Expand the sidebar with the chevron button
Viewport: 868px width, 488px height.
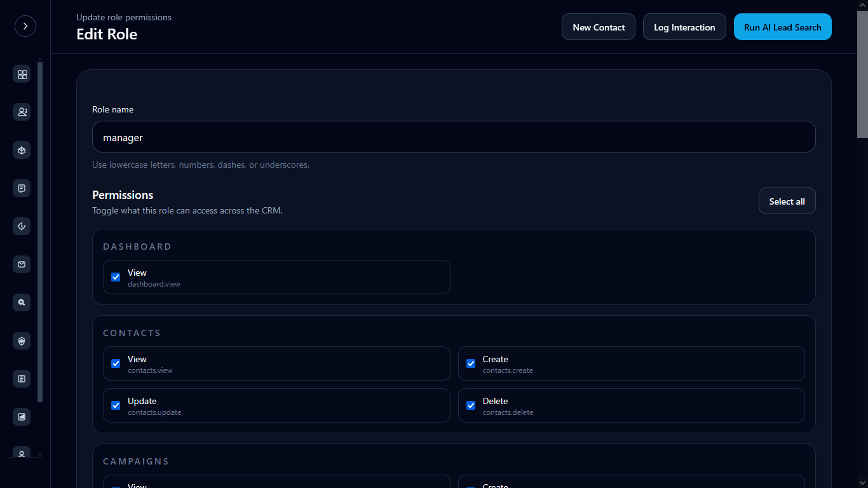pyautogui.click(x=25, y=26)
